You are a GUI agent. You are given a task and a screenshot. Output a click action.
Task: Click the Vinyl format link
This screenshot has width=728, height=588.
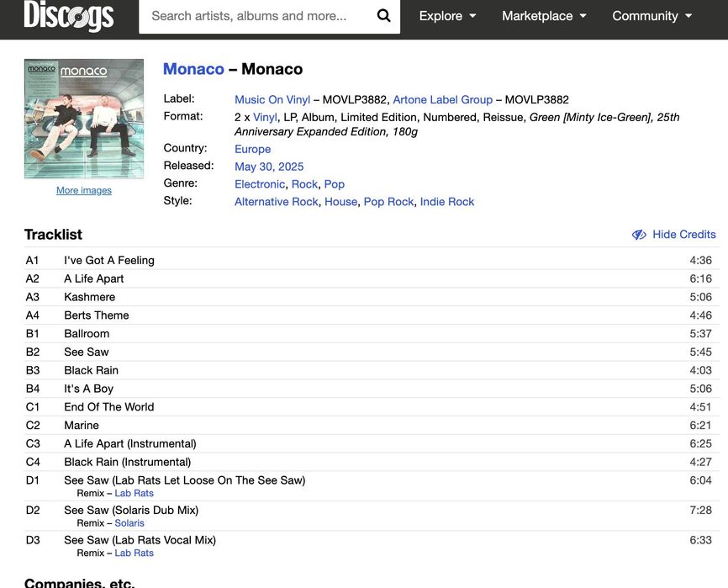[x=265, y=117]
